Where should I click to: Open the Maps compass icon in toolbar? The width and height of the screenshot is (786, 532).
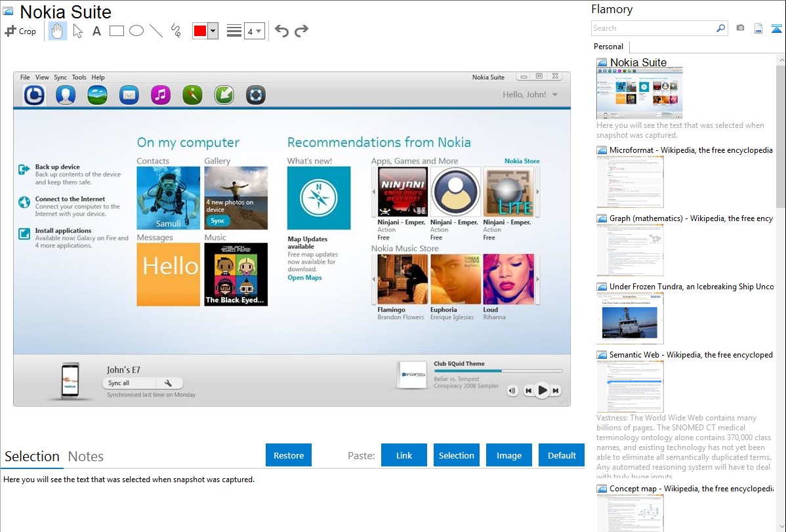(192, 94)
